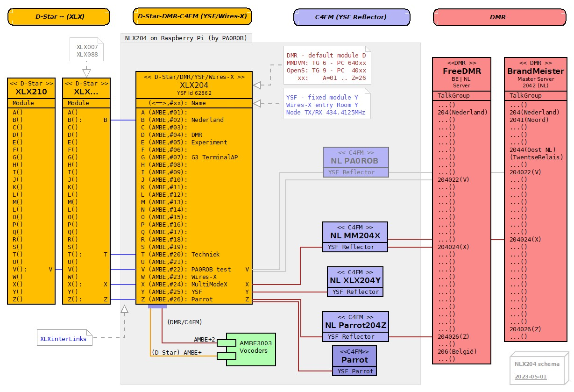Select row "T (AMBE,#20): Techniek"
Image resolution: width=574 pixels, height=392 pixels.
(x=194, y=254)
